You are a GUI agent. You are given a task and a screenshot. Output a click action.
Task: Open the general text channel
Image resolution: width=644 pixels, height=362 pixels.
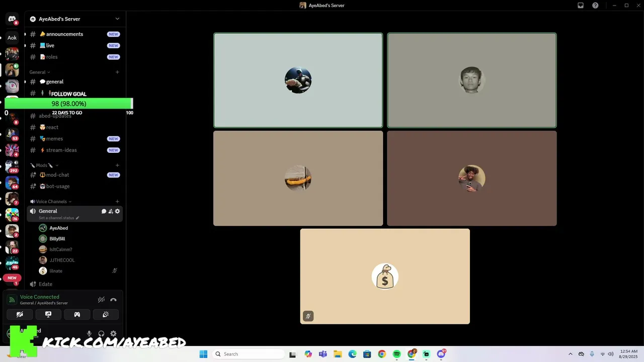[74, 81]
